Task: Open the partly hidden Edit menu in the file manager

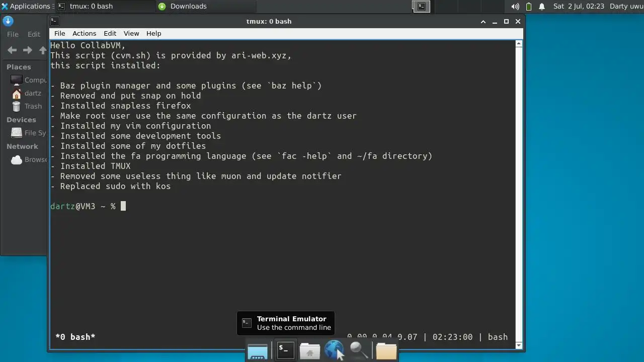Action: pyautogui.click(x=34, y=34)
